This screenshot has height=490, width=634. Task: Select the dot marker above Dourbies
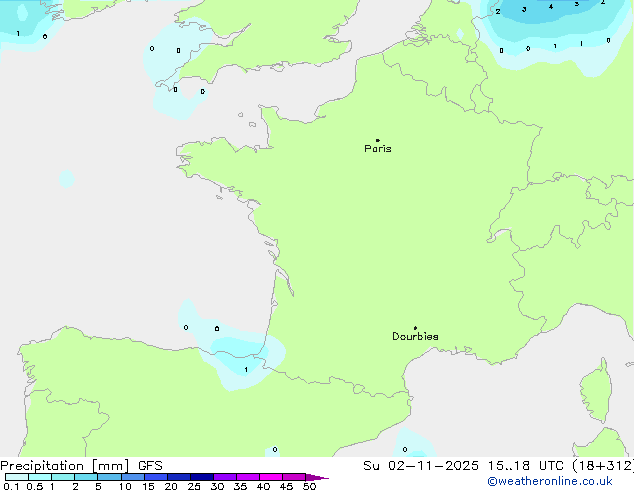tap(415, 328)
